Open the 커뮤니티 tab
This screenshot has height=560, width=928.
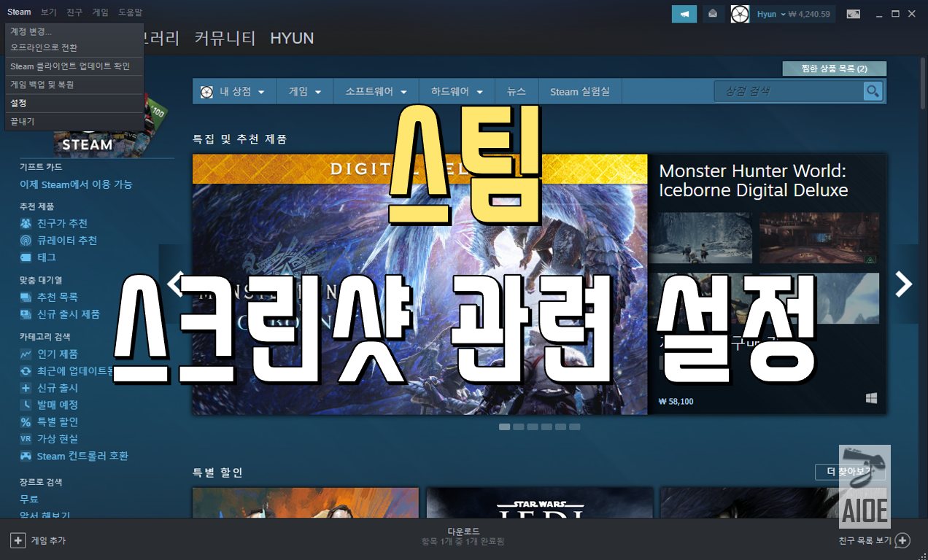coord(225,39)
